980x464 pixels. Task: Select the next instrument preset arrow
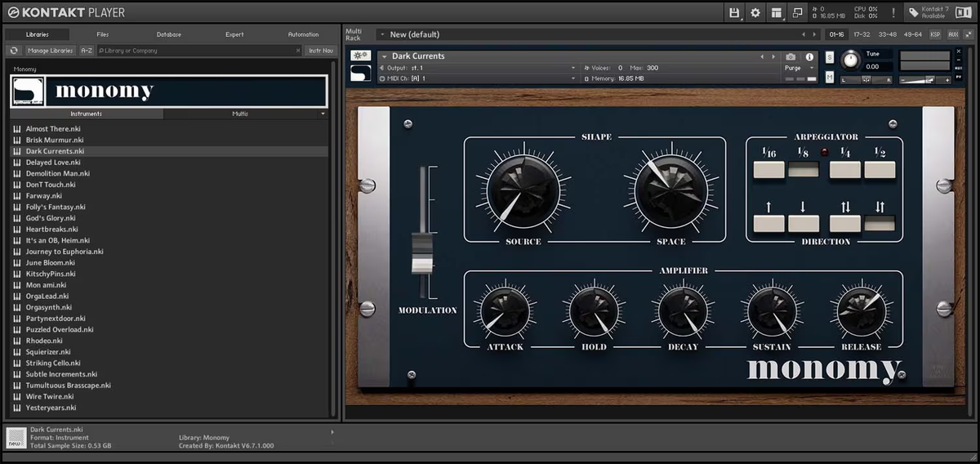click(x=773, y=57)
